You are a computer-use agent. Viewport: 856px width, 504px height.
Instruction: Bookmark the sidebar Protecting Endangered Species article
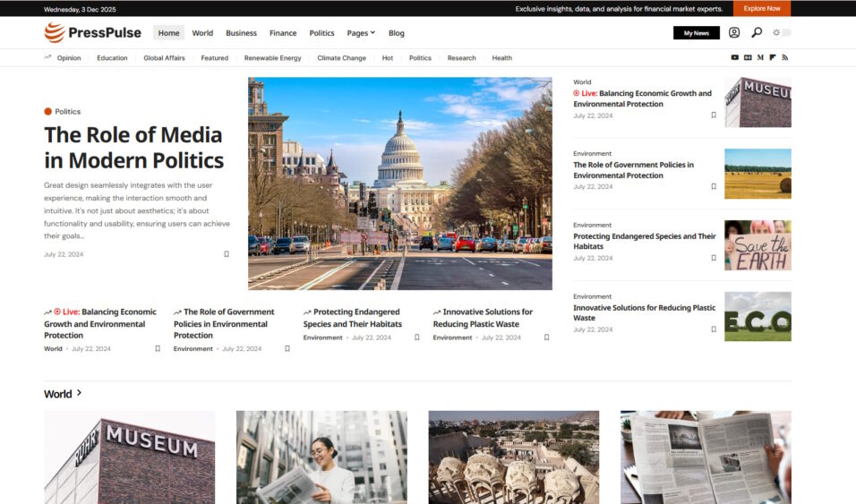click(714, 258)
